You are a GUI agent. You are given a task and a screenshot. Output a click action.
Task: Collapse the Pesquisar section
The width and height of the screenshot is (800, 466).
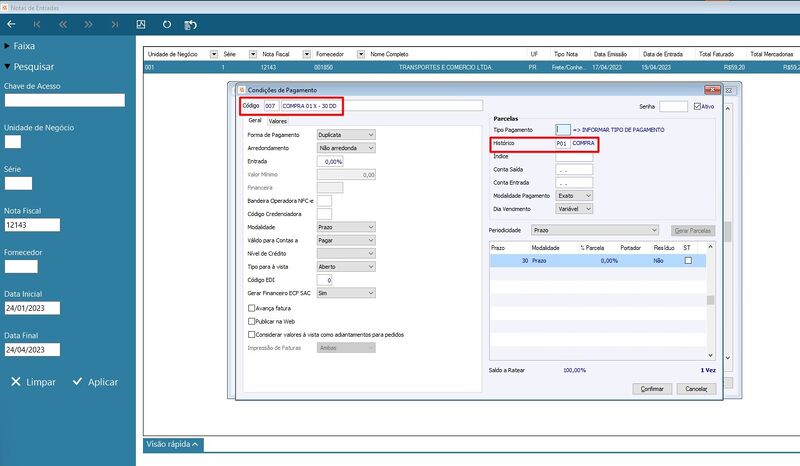click(29, 67)
